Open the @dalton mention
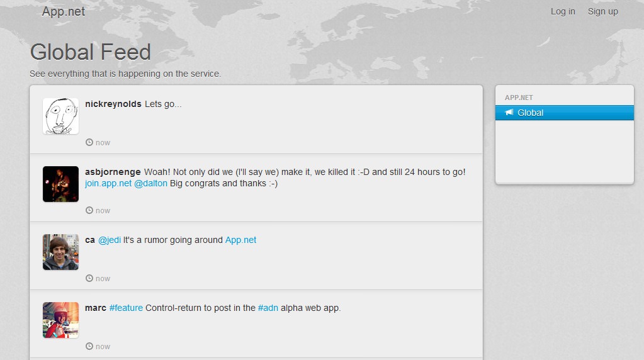Screen dimensions: 644x360 tap(150, 184)
